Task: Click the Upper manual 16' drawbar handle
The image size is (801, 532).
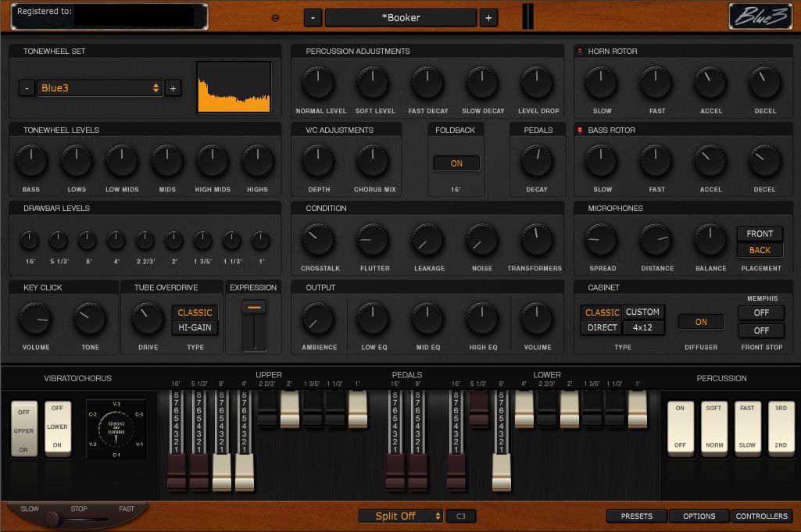Action: pos(177,473)
